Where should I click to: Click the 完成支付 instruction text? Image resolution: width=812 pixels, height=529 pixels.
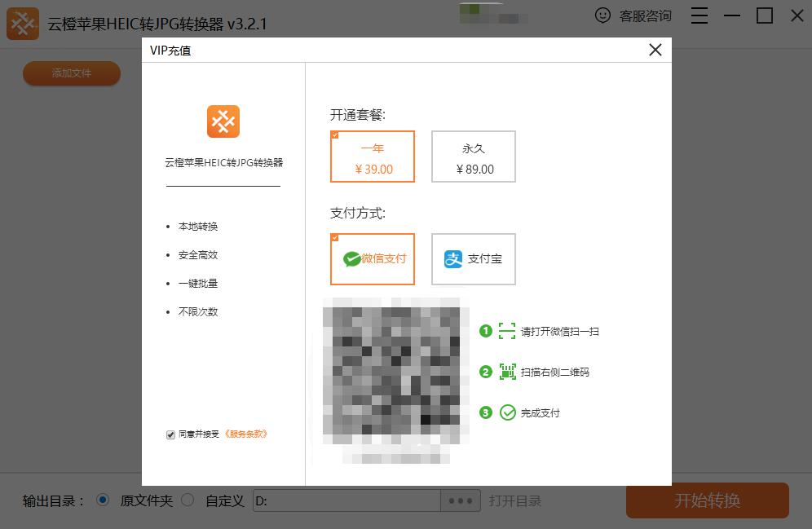coord(541,413)
